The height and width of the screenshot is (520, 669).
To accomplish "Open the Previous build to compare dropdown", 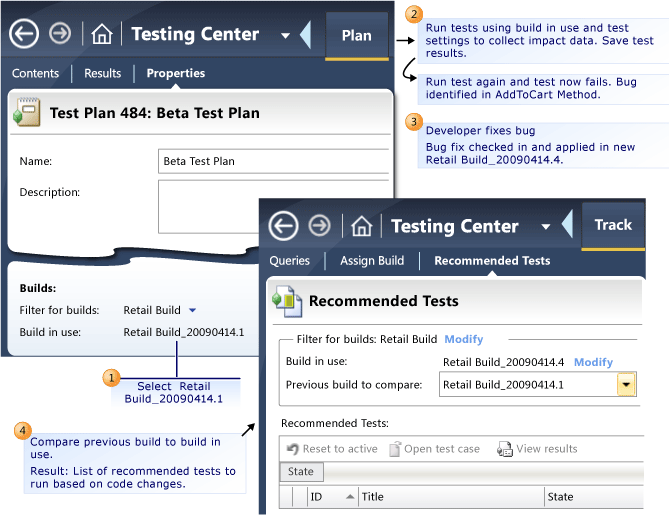I will click(626, 384).
